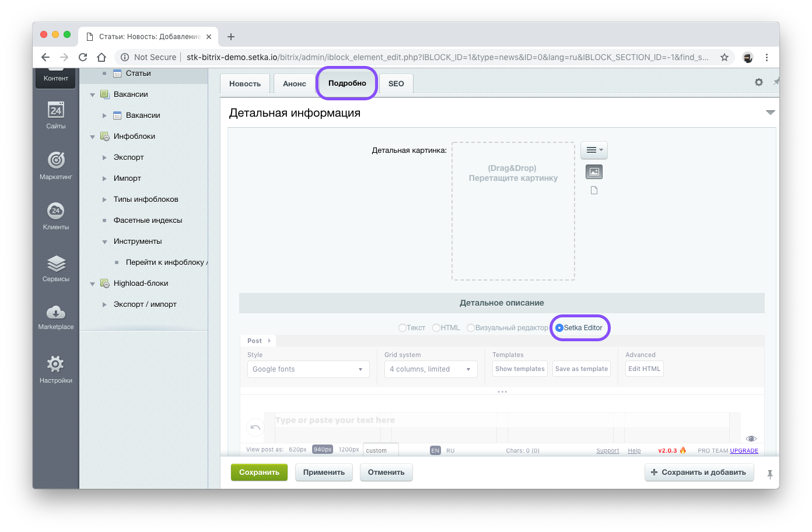Select the HTML radio option
Screen dimensions: 812x532
click(x=436, y=328)
